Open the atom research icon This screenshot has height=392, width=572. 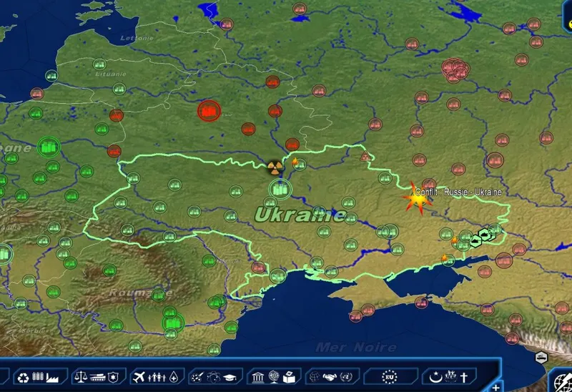(213, 377)
